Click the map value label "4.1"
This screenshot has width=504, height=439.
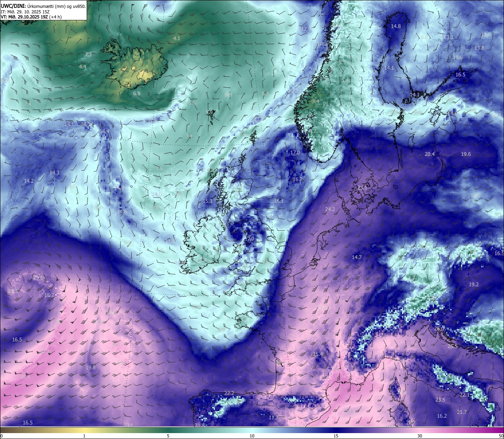point(177,38)
